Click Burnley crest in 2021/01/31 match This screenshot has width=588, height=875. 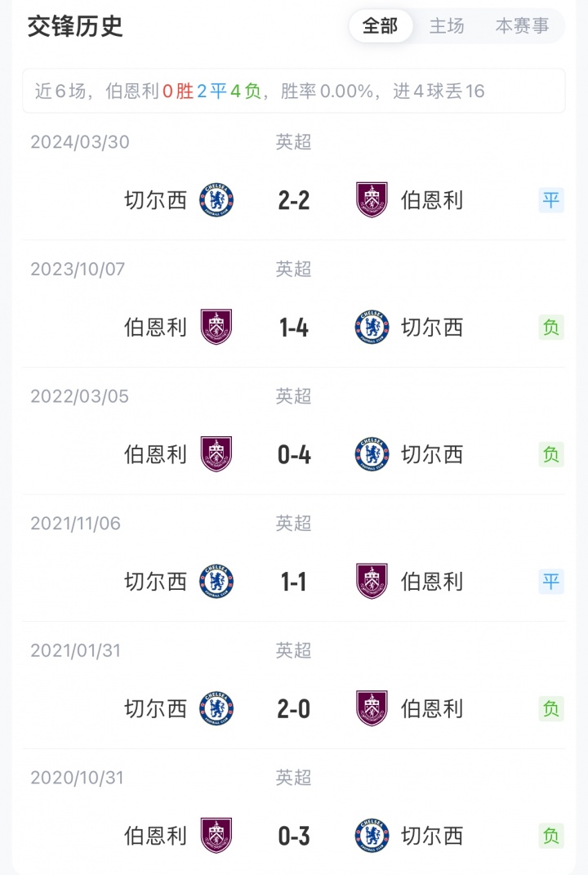(x=372, y=708)
